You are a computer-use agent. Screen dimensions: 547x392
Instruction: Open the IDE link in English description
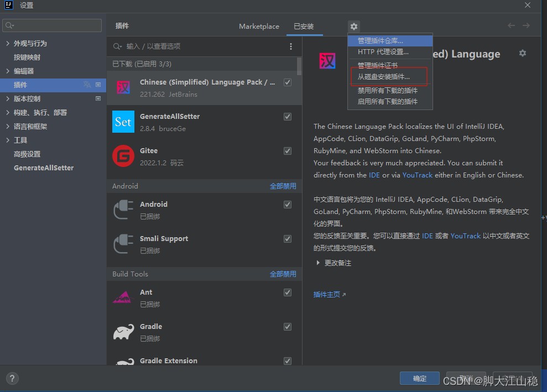point(374,175)
